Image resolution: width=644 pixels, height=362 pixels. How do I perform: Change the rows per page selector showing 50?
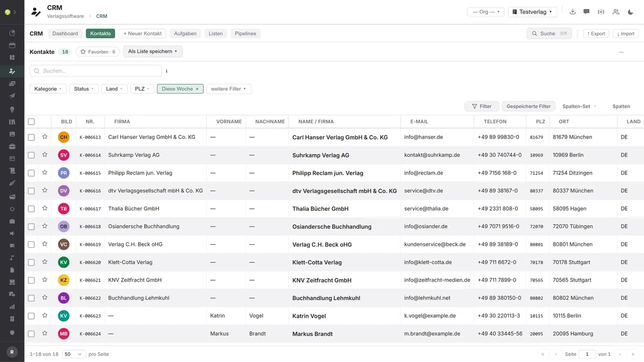(74, 354)
